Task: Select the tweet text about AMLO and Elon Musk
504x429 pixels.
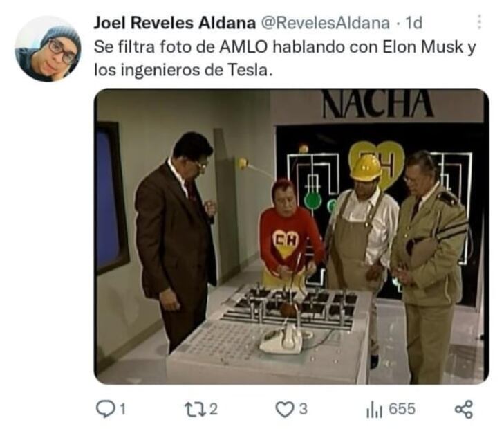Action: pyautogui.click(x=285, y=58)
